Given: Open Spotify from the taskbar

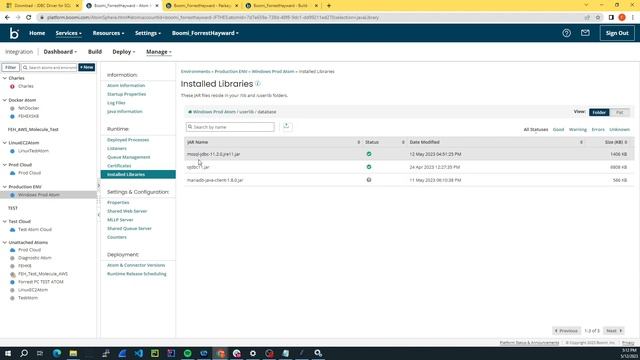Looking at the screenshot, I should 188,353.
